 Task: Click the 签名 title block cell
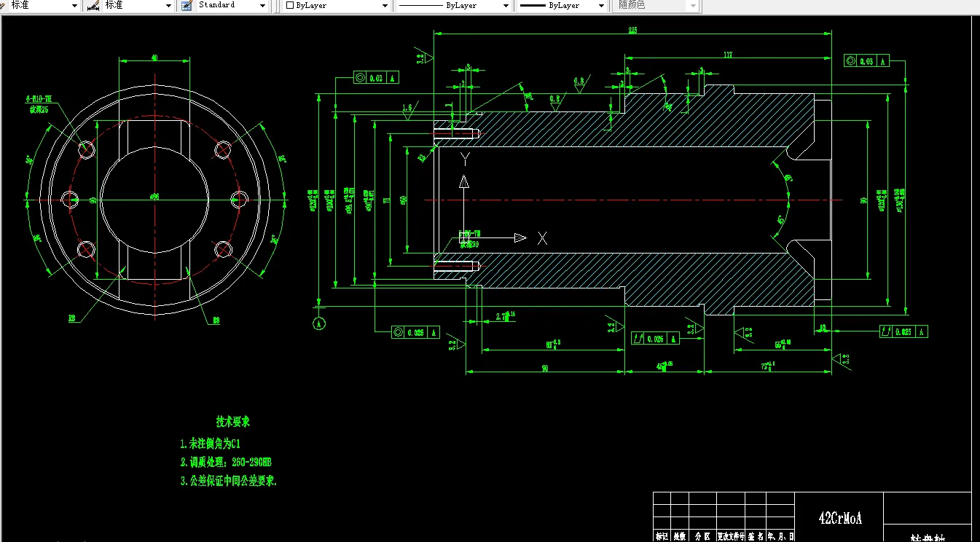pyautogui.click(x=755, y=536)
